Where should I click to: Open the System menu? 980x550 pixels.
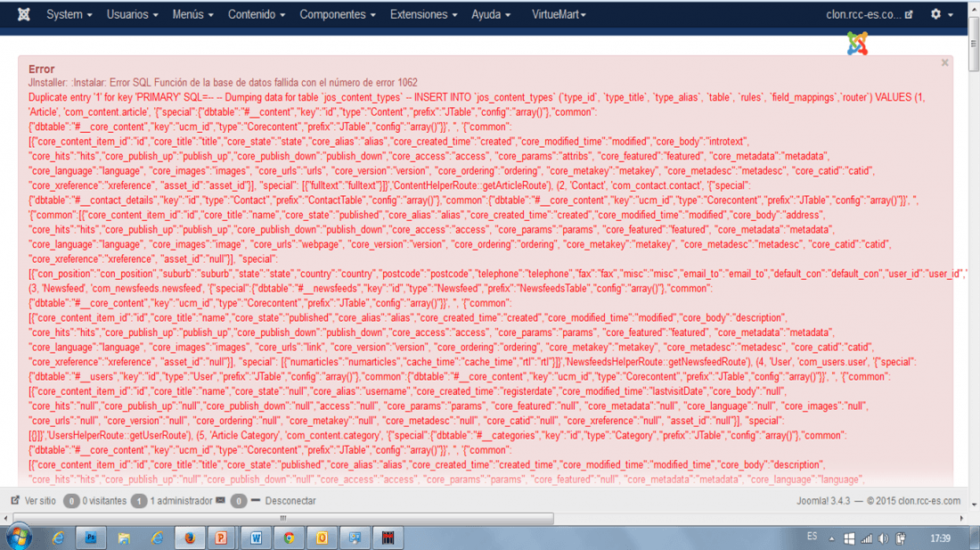69,14
